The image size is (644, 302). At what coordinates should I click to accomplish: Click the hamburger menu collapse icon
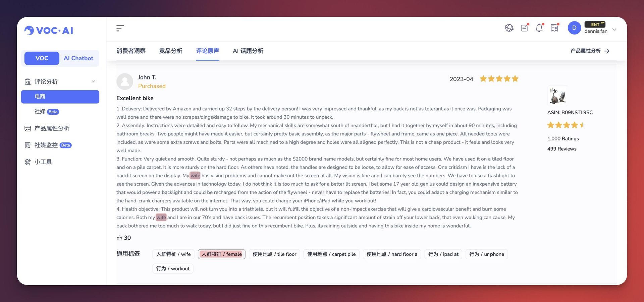pos(120,28)
